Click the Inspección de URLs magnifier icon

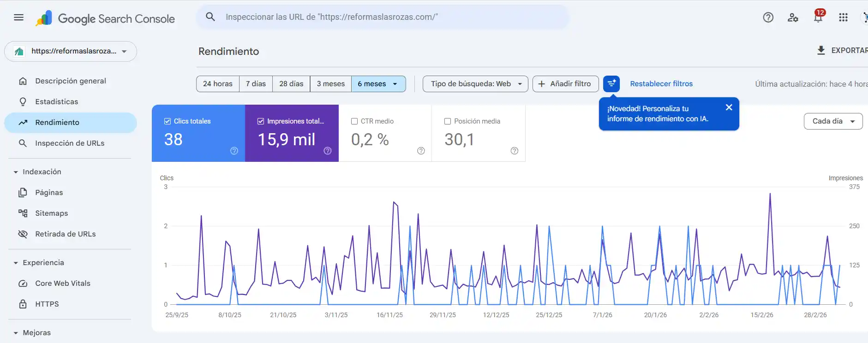click(23, 143)
